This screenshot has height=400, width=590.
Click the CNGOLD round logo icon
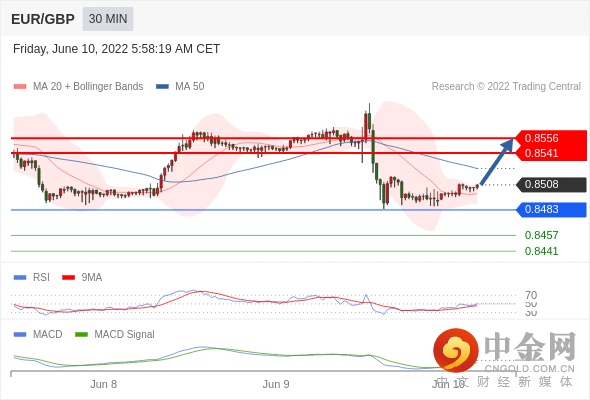tap(456, 350)
